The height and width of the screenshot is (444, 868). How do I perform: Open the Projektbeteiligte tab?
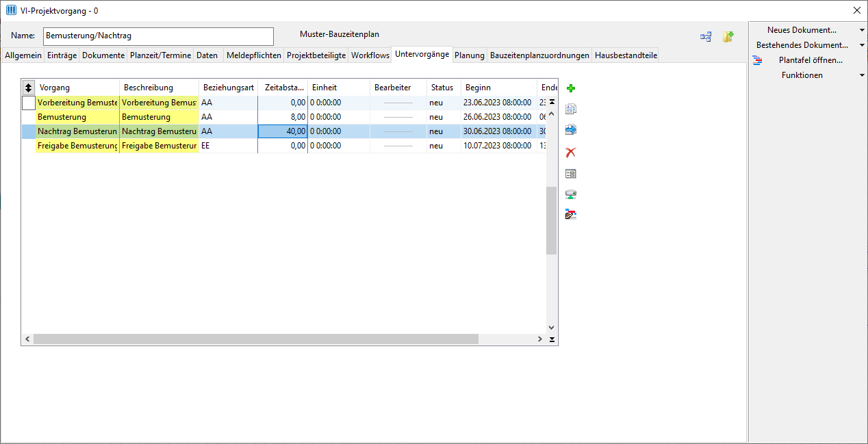(x=316, y=55)
